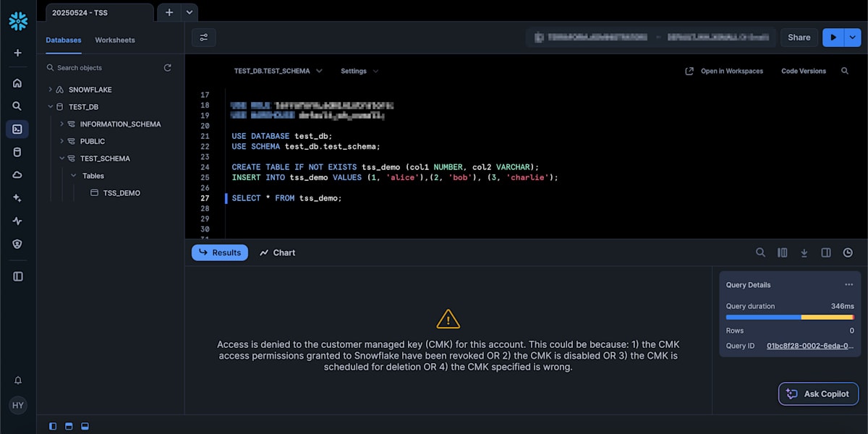Add a new worksheet tab
This screenshot has height=434, width=868.
pos(169,12)
